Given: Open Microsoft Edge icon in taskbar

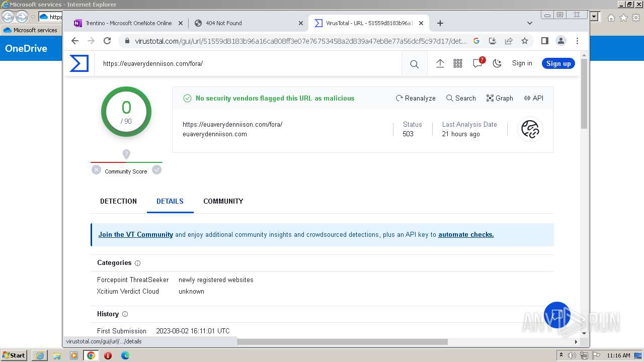Looking at the screenshot, I should 125,355.
